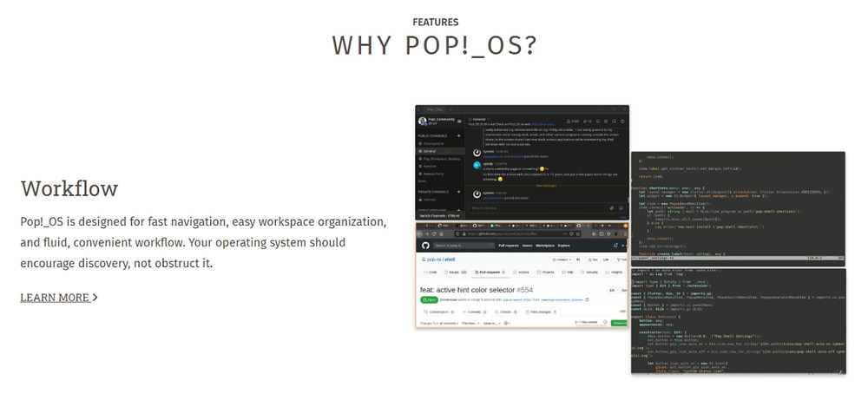The width and height of the screenshot is (868, 394).
Task: Click the search icon in chat header
Action: [598, 121]
